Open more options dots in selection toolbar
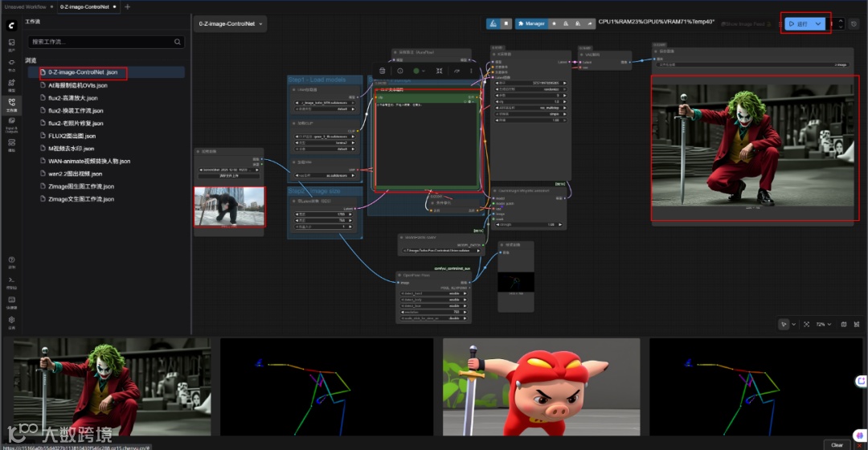 coord(472,71)
